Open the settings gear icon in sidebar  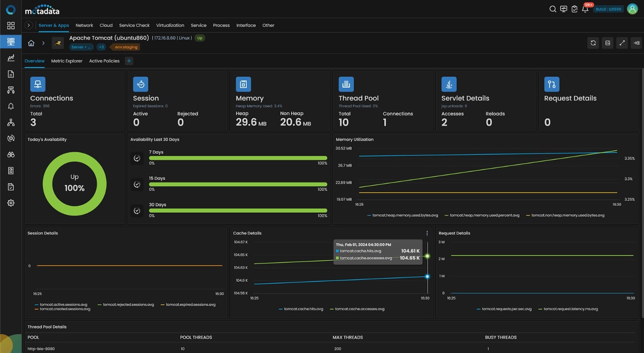(11, 203)
